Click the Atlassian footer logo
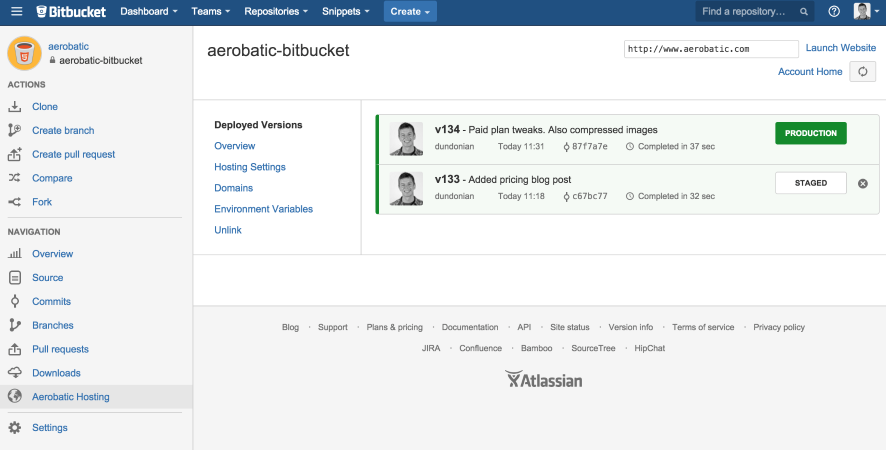This screenshot has height=450, width=886. click(x=543, y=379)
